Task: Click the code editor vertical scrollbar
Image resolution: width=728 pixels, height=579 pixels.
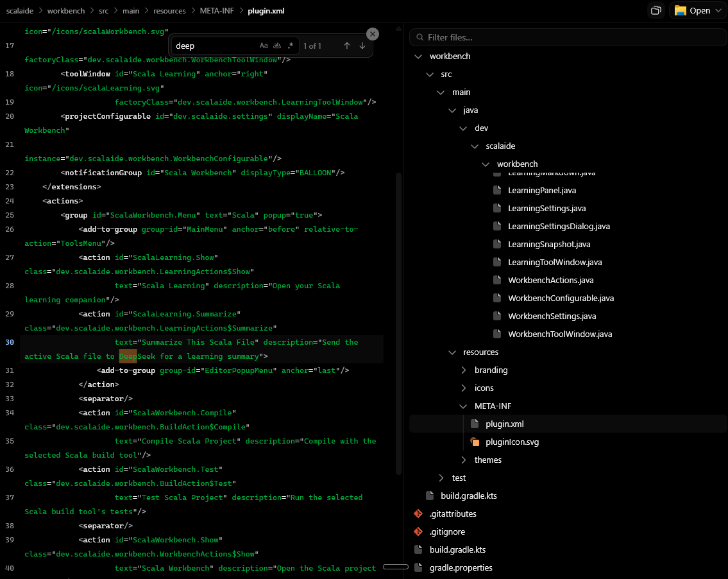Action: [x=398, y=324]
